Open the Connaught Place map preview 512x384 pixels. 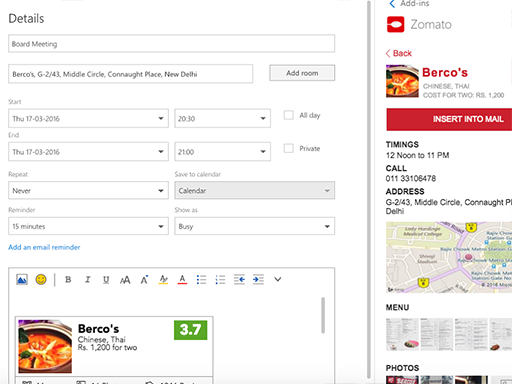(x=449, y=257)
